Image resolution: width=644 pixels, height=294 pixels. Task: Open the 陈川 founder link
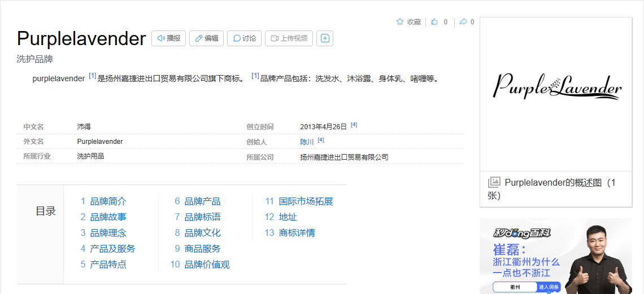tap(307, 142)
